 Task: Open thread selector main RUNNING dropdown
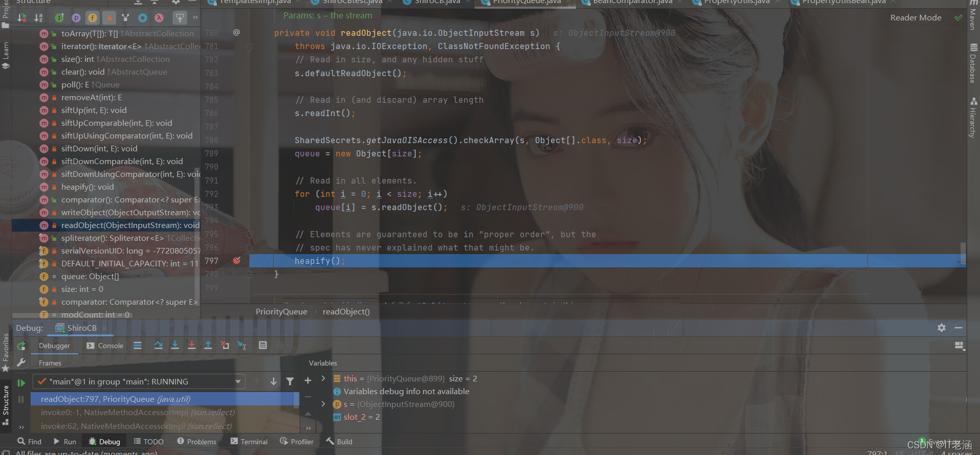[x=139, y=381]
